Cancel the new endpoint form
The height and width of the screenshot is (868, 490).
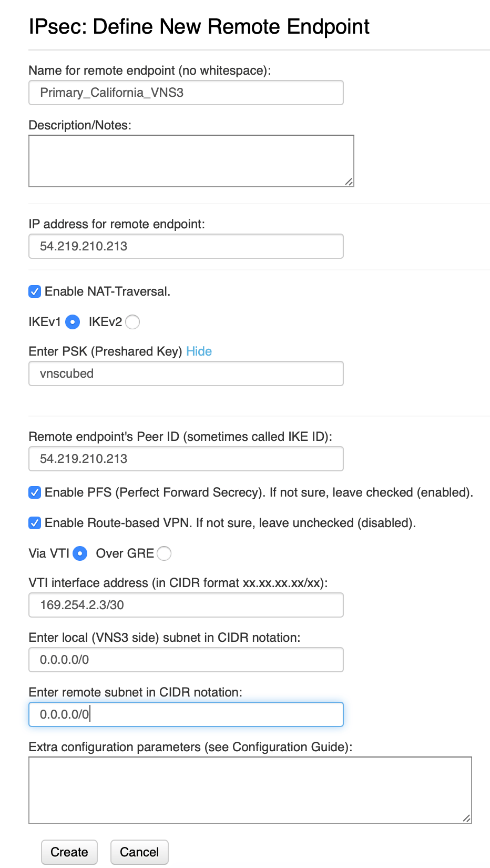pos(139,852)
